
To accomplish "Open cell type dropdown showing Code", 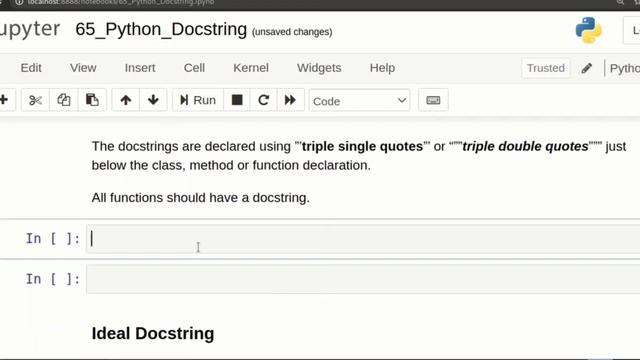I will click(x=359, y=101).
